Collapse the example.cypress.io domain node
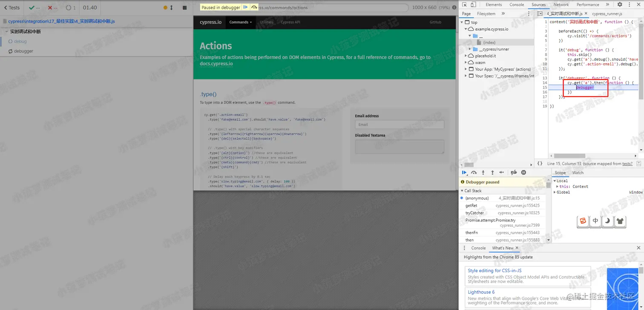This screenshot has width=644, height=310. (466, 29)
